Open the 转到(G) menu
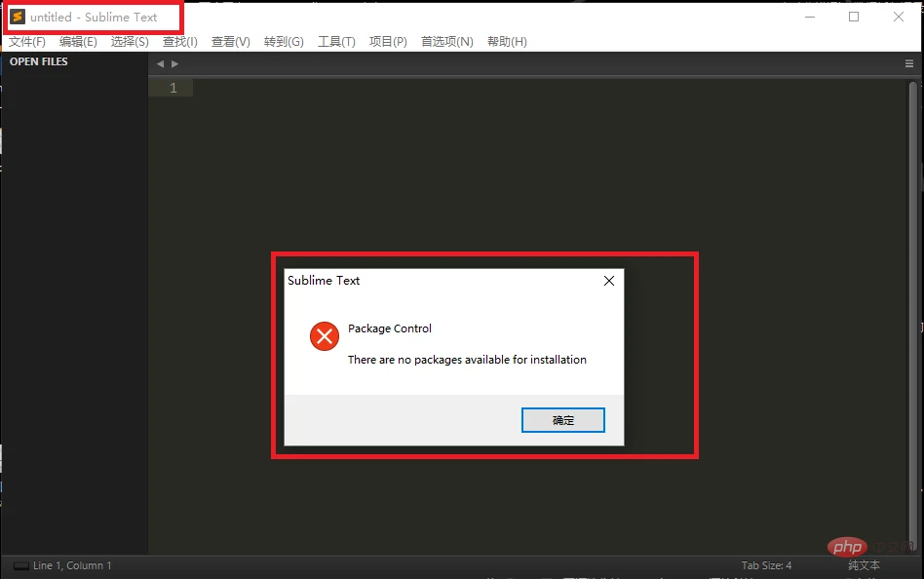 pos(284,42)
